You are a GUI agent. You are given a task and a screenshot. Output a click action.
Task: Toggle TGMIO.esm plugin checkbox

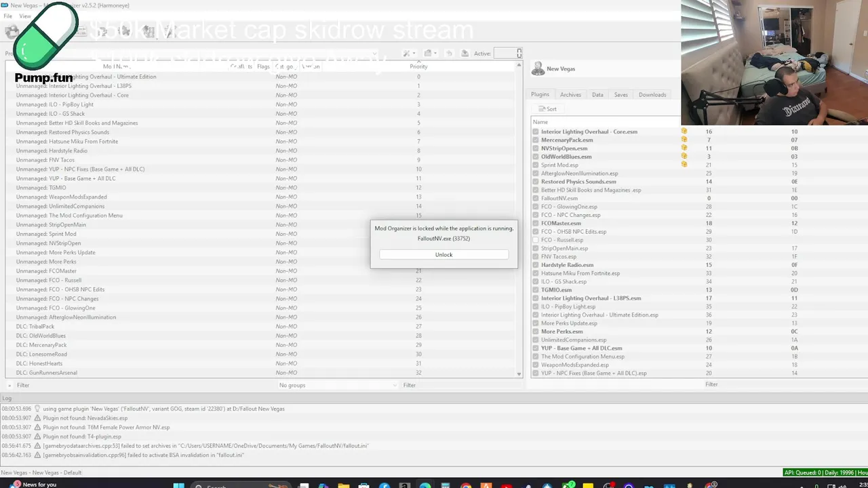[x=536, y=290]
